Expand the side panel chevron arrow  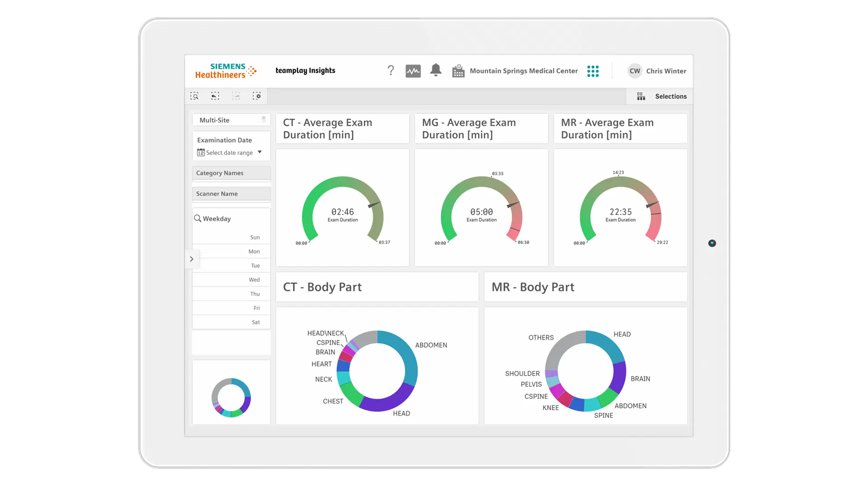pos(192,259)
